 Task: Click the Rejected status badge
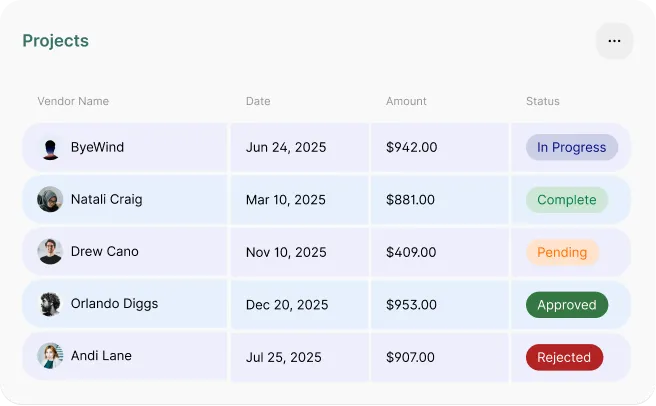pyautogui.click(x=564, y=357)
